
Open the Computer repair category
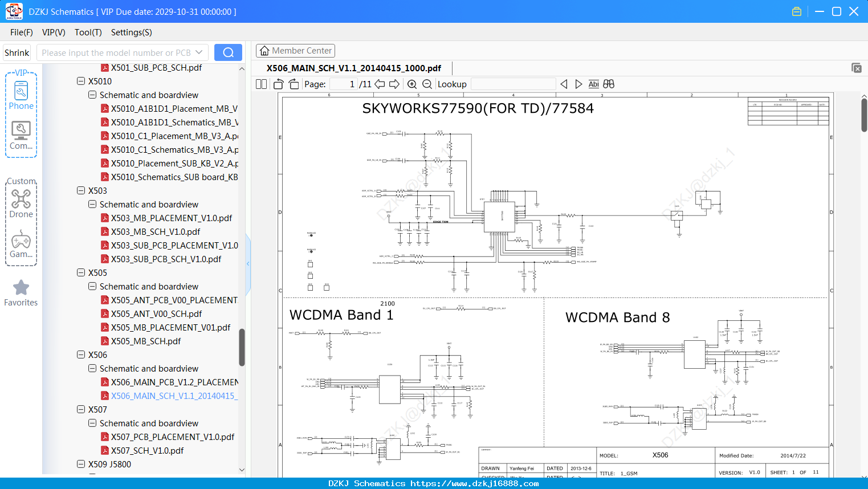(21, 136)
